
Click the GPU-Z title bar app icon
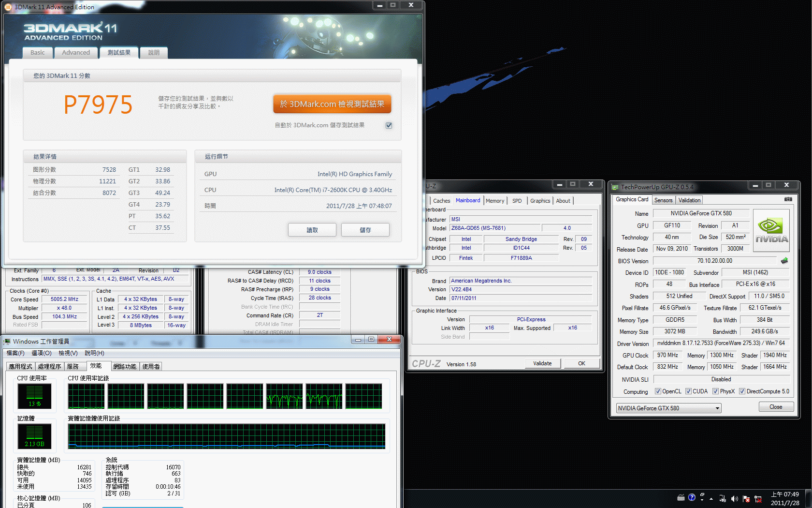(x=615, y=187)
